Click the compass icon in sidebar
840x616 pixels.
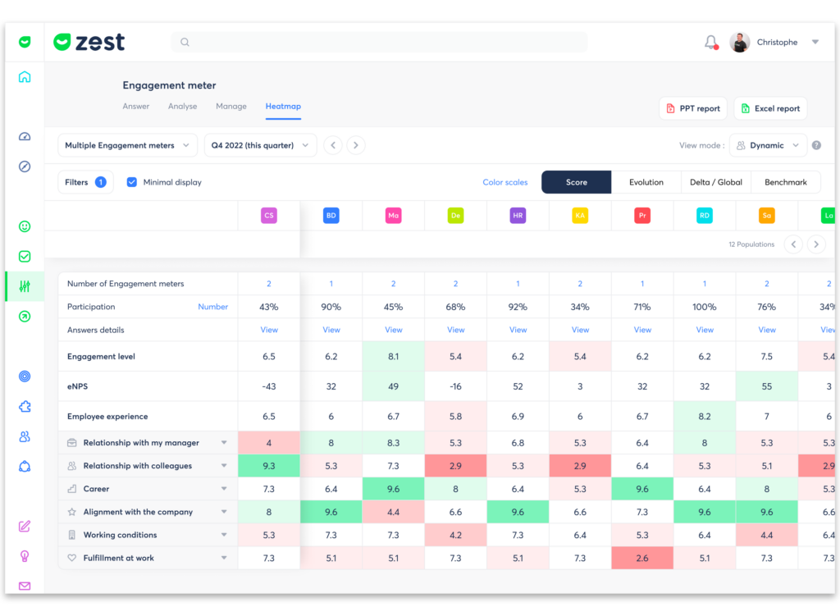pyautogui.click(x=25, y=167)
